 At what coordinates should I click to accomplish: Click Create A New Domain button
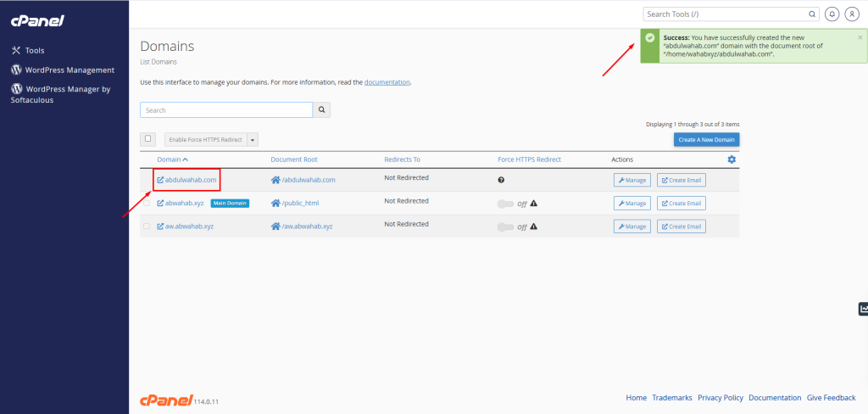(706, 139)
